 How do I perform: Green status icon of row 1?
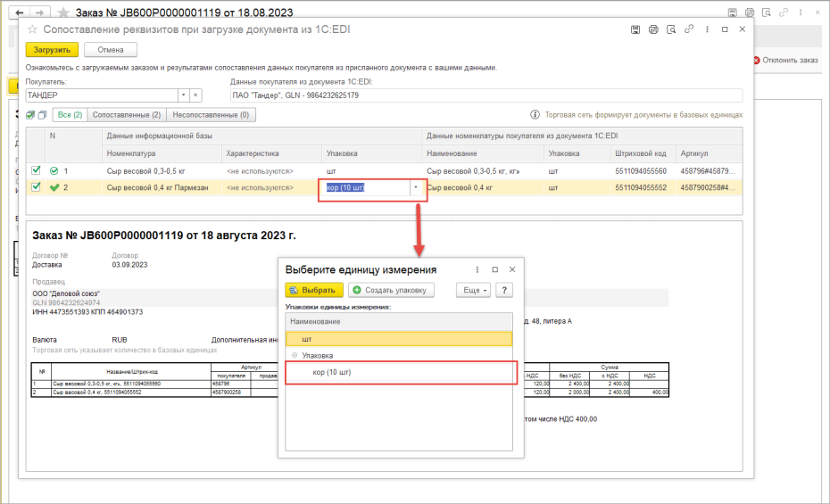click(x=54, y=170)
